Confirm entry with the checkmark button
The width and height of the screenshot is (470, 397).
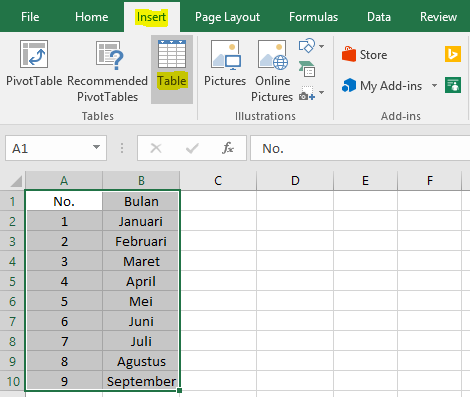[x=192, y=148]
